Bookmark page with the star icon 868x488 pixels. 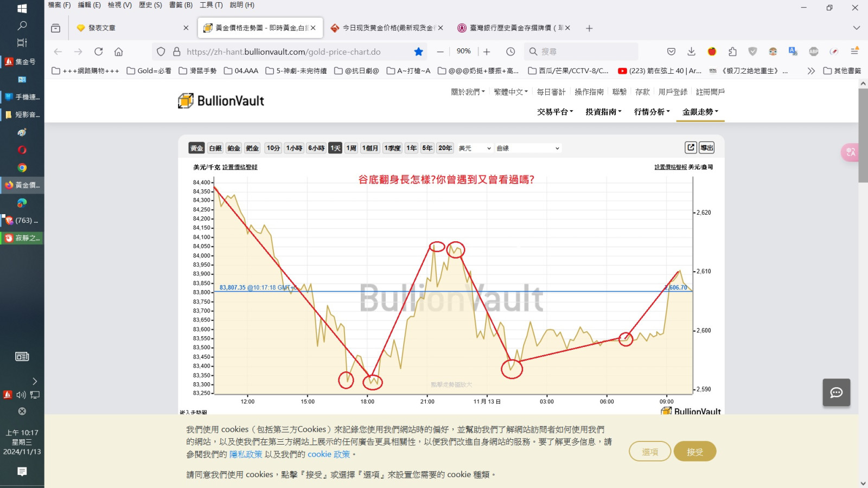coord(418,52)
